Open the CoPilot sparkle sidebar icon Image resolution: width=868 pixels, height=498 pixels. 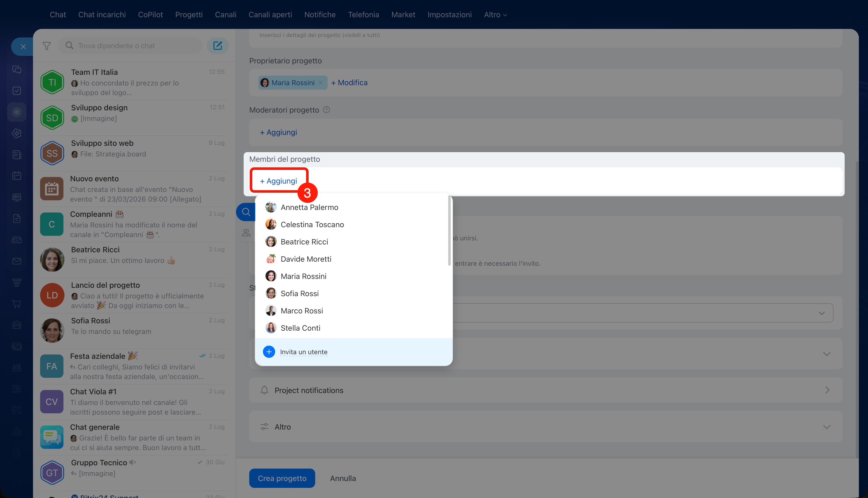click(17, 133)
